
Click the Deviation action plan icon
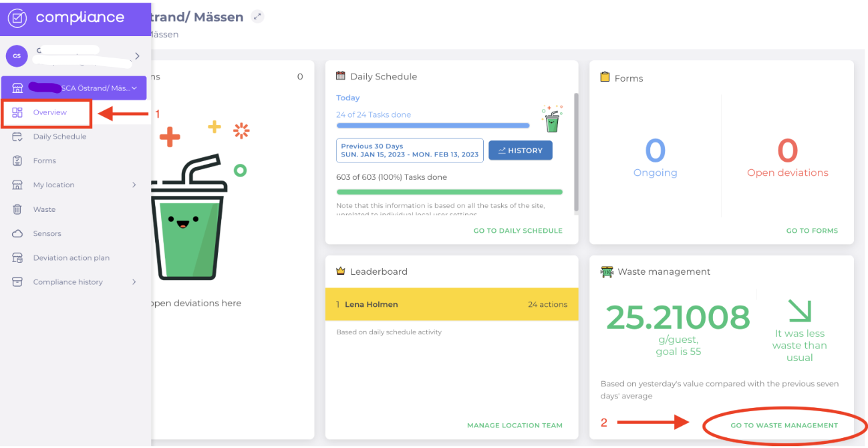[x=17, y=257]
